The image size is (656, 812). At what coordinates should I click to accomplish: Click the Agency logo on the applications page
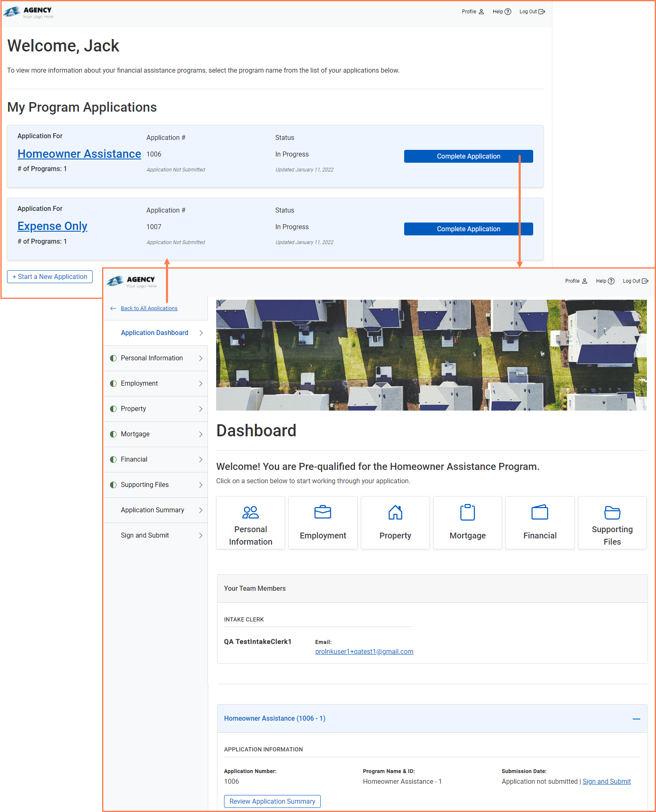point(29,12)
